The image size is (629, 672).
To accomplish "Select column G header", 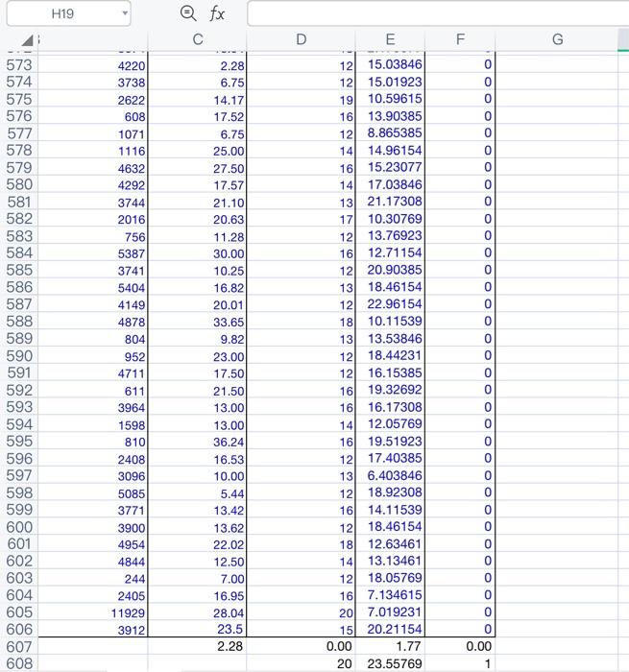I will click(557, 39).
